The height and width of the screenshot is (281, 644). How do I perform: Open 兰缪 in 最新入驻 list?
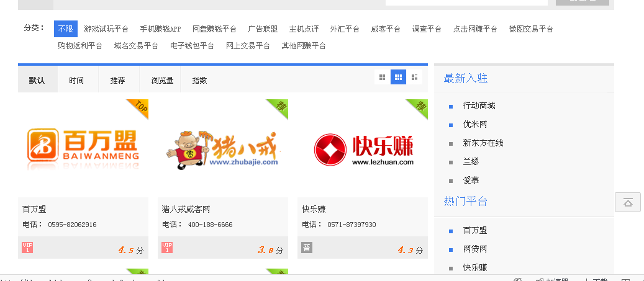471,162
